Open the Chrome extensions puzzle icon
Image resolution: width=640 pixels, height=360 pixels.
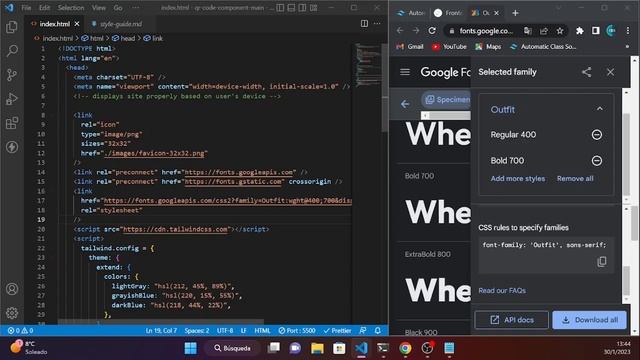point(580,31)
